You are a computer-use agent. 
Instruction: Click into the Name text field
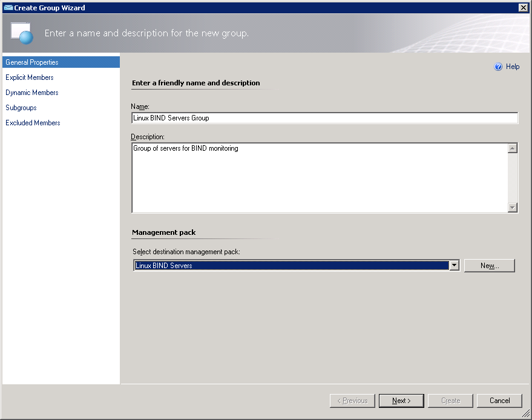point(324,118)
